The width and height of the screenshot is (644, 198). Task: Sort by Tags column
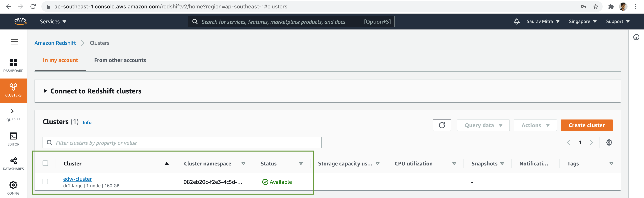611,164
